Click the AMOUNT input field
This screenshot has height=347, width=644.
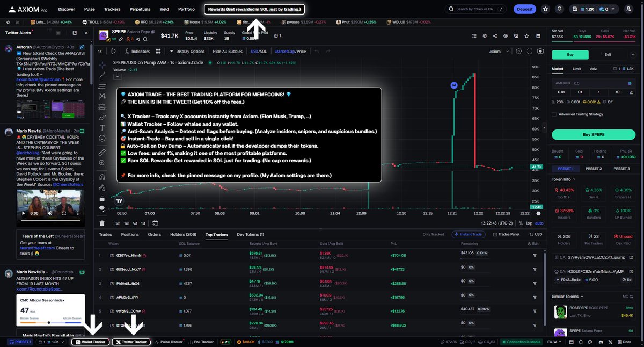(x=593, y=83)
